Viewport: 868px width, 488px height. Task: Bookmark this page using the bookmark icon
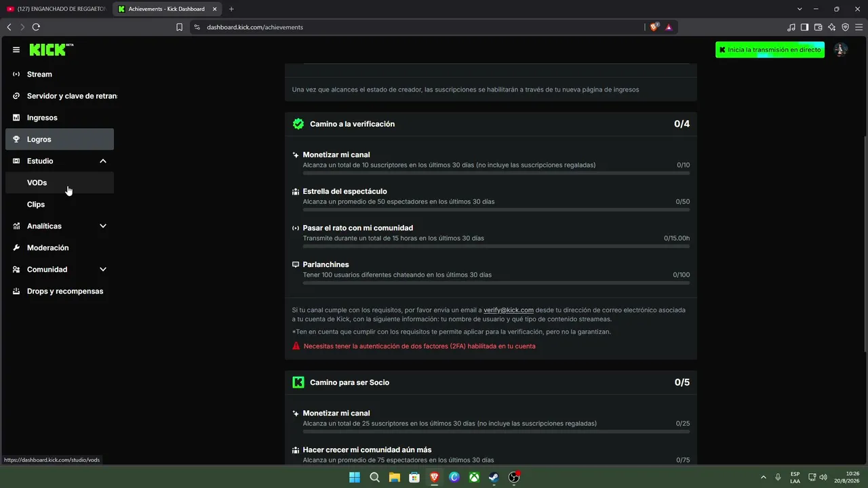click(179, 27)
